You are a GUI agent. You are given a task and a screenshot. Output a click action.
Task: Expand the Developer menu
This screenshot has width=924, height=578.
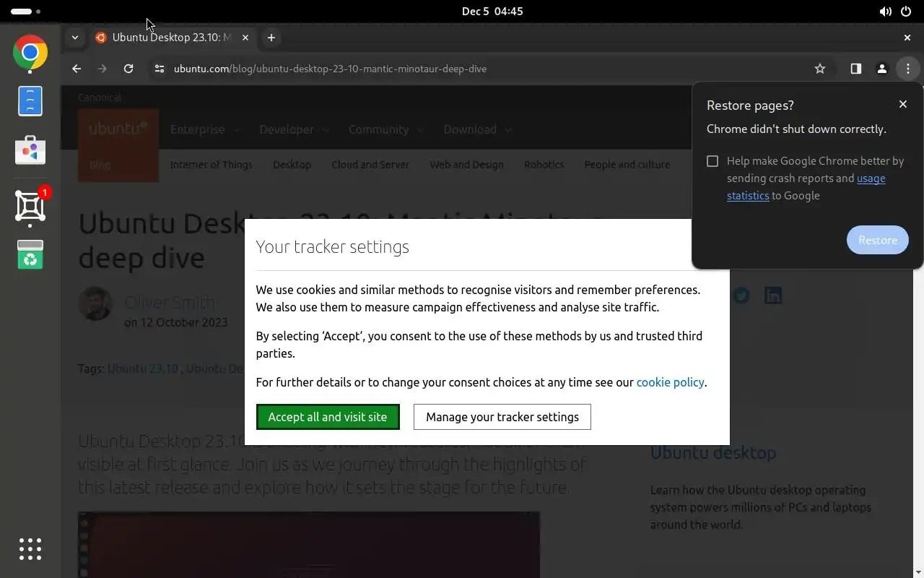pyautogui.click(x=294, y=129)
